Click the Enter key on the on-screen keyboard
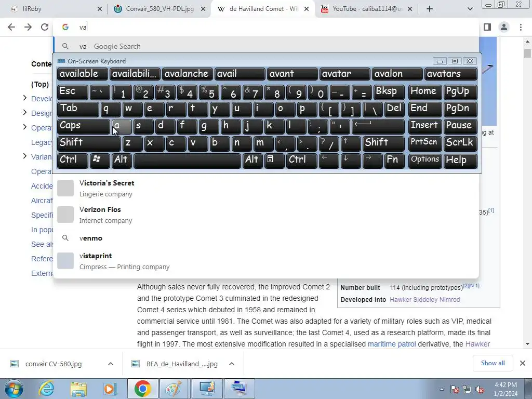The height and width of the screenshot is (399, 532). coord(378,126)
